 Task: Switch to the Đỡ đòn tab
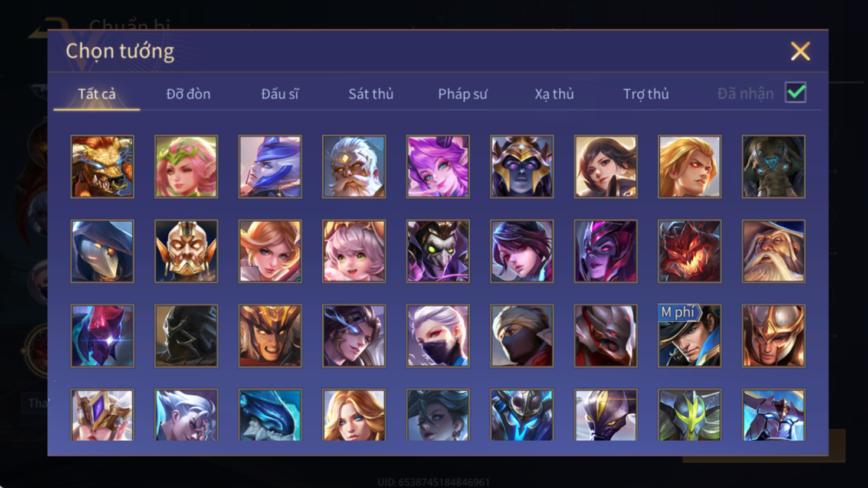[x=188, y=94]
